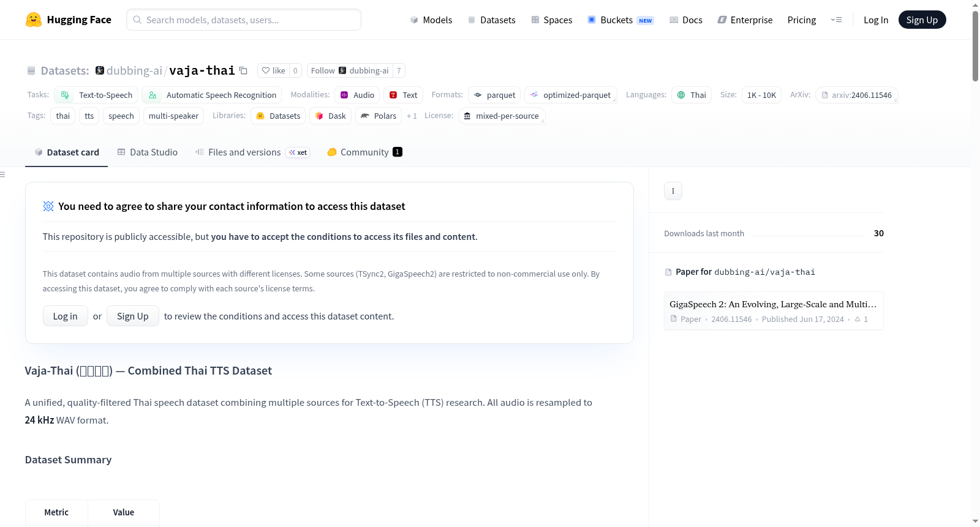Open the three-dot options menu in sidebar
Viewport: 980px width, 527px height.
(673, 191)
